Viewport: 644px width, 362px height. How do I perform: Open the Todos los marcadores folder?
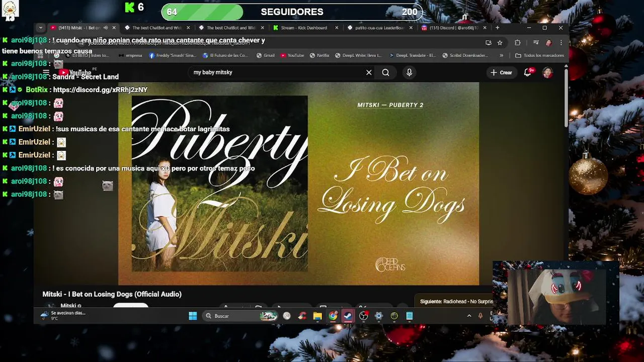point(540,55)
